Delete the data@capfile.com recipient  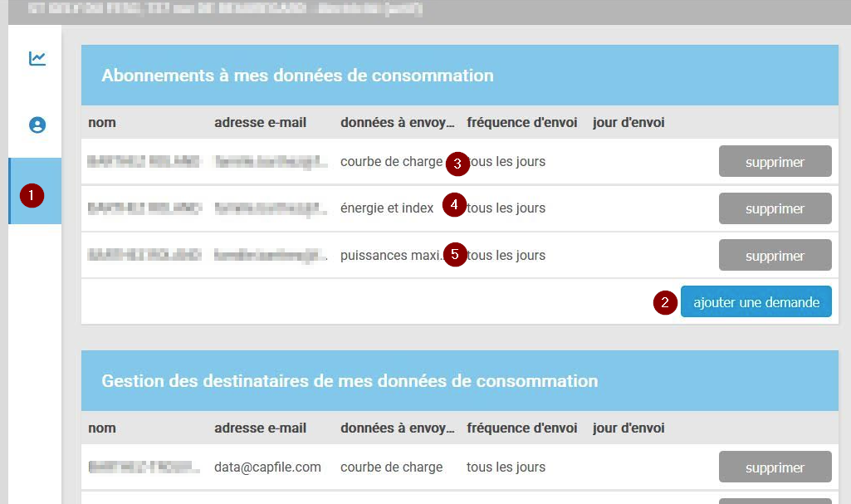click(775, 467)
